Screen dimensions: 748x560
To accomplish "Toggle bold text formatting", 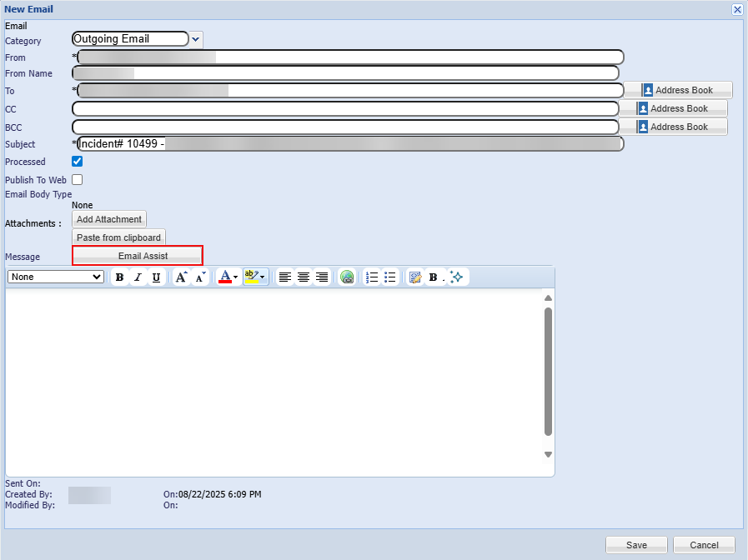I will click(x=119, y=277).
